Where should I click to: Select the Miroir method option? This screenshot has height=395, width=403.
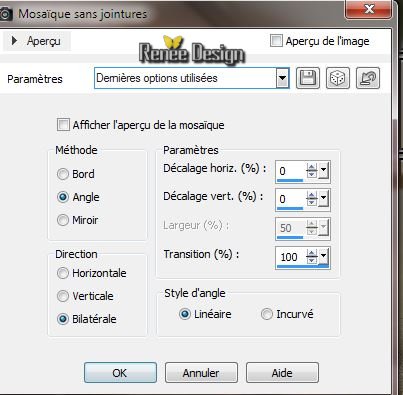click(x=63, y=220)
